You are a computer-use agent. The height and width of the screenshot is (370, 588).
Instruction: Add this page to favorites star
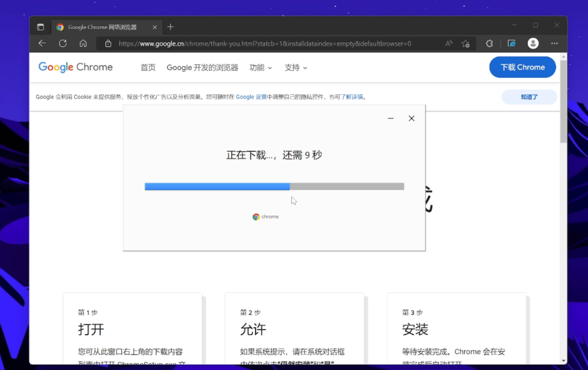pyautogui.click(x=466, y=44)
